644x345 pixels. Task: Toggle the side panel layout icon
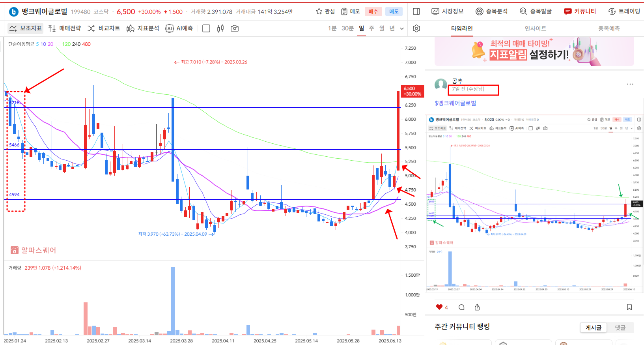click(416, 11)
